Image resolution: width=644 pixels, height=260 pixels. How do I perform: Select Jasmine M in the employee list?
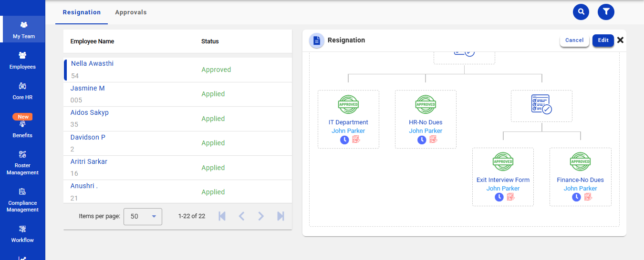88,89
